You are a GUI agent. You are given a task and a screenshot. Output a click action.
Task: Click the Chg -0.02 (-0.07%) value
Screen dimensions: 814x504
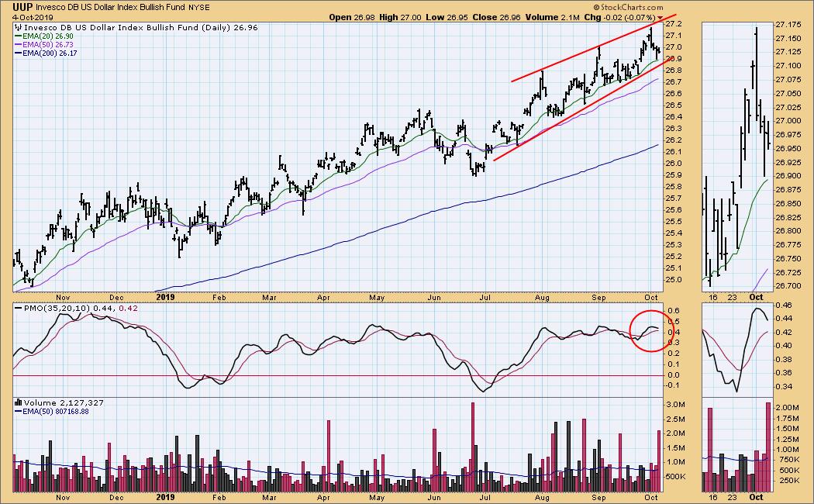620,17
